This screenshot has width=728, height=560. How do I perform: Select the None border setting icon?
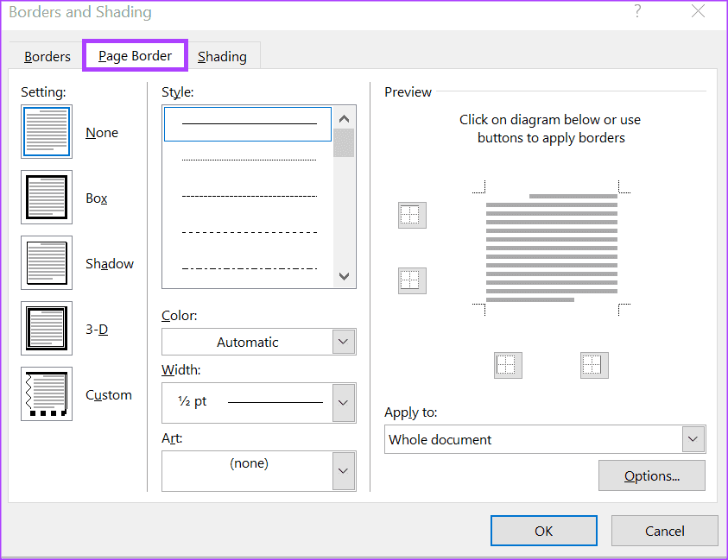47,132
